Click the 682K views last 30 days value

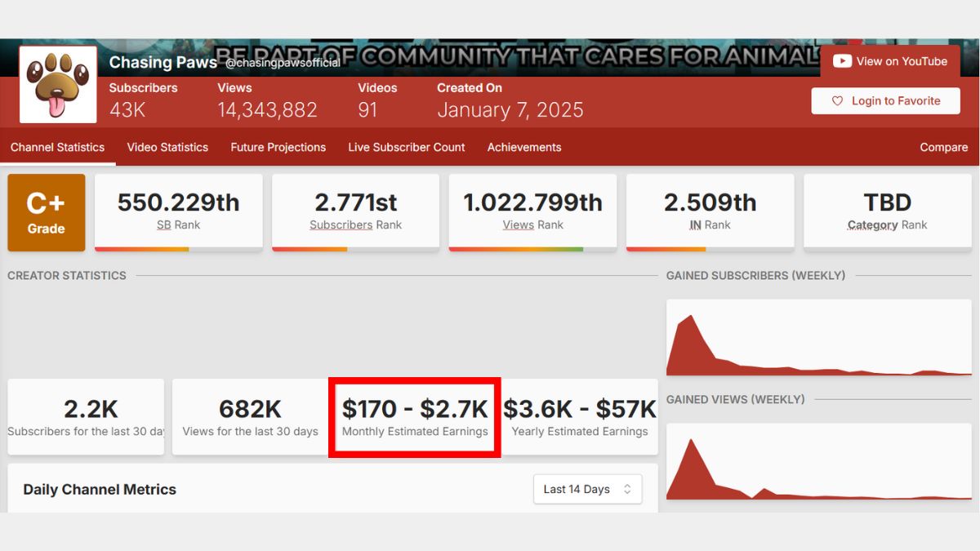(251, 408)
